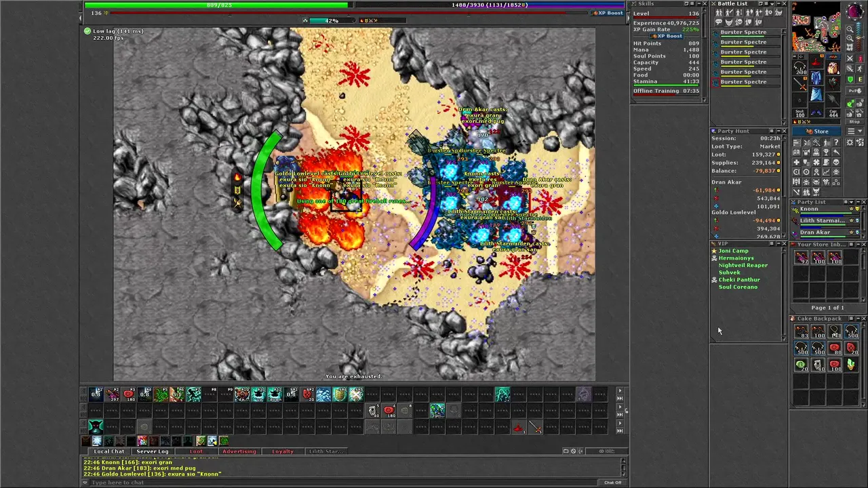This screenshot has width=868, height=488.
Task: Collapse the Cake Backpack panel
Action: point(859,319)
